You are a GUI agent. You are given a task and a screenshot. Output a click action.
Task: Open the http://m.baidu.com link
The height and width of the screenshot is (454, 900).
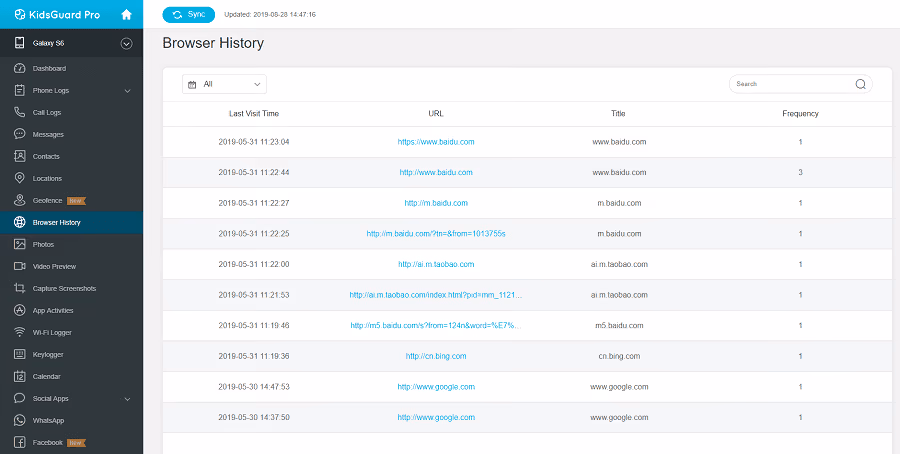pyautogui.click(x=436, y=203)
